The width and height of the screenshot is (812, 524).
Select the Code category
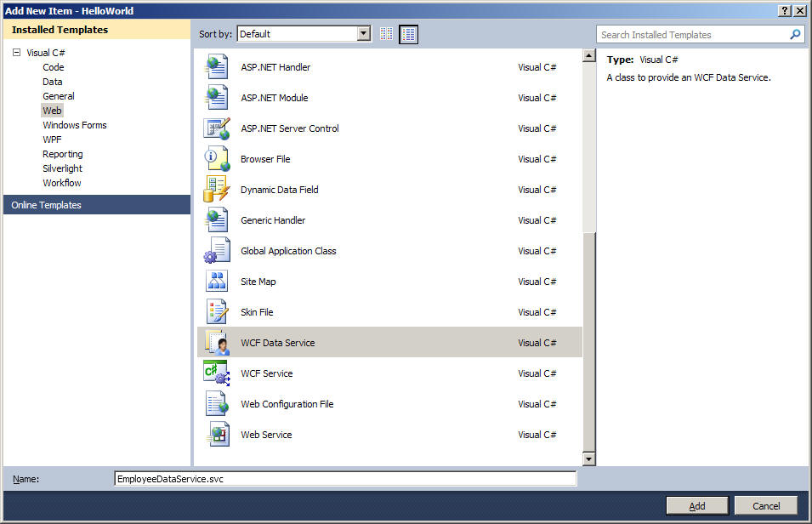[x=54, y=67]
